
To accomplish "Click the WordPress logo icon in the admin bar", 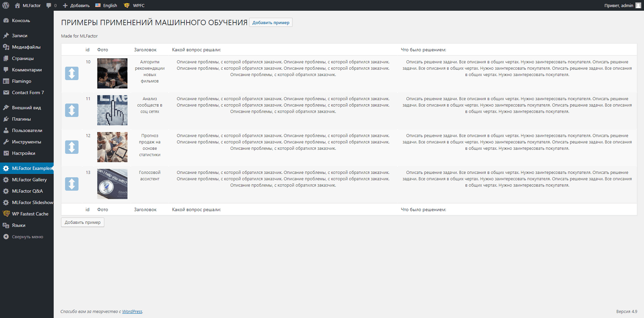I will tap(6, 5).
